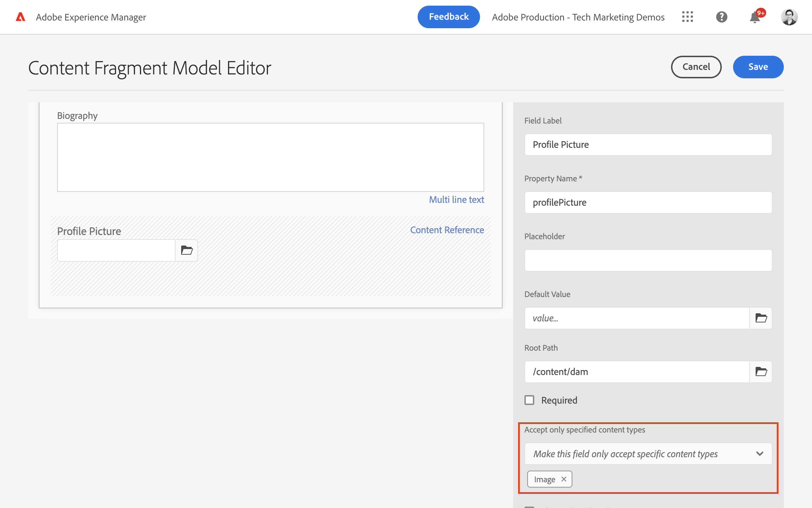Click the user profile avatar
Screen dimensions: 812x508
[x=789, y=17]
